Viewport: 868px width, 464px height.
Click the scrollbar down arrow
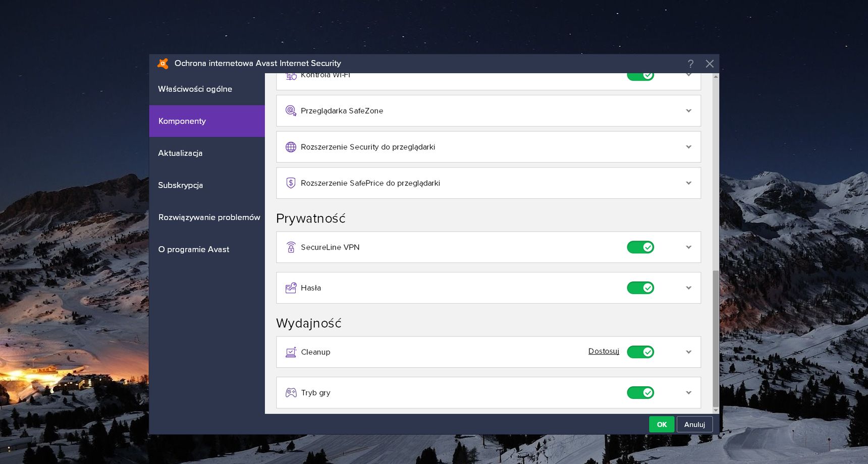[716, 411]
